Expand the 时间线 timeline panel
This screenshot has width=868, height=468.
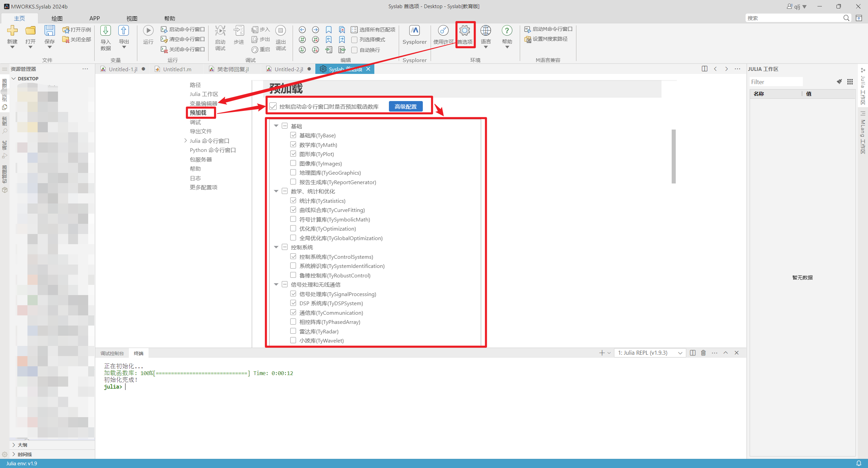pos(14,454)
